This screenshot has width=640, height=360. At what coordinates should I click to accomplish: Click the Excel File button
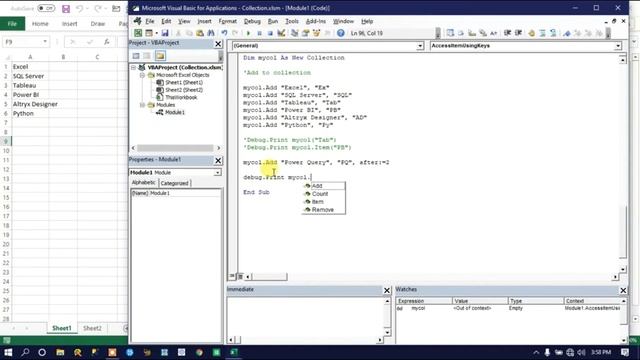(x=12, y=24)
